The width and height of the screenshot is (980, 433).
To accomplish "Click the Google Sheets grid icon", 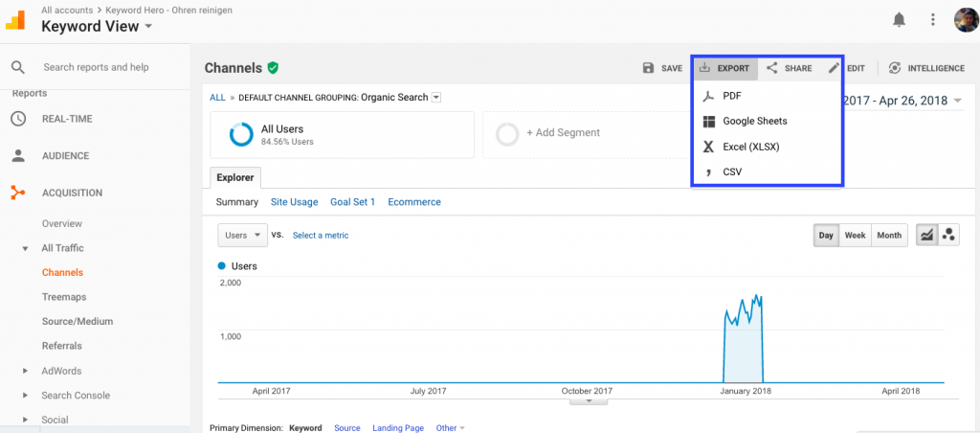I will (x=708, y=121).
